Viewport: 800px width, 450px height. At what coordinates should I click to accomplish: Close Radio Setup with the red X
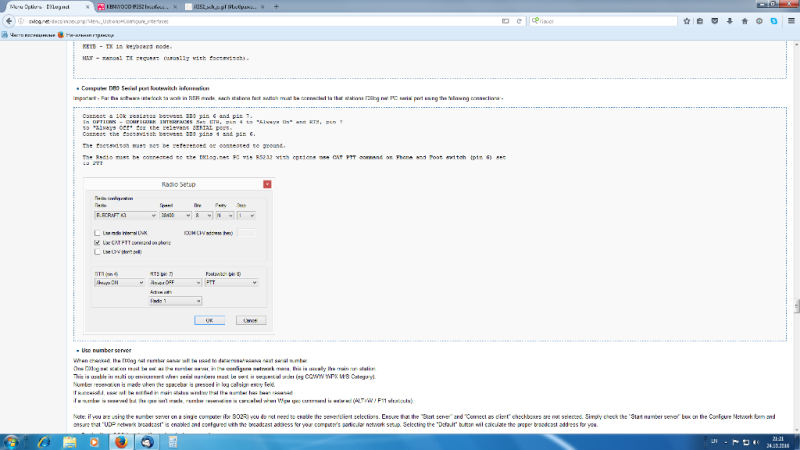click(x=267, y=184)
